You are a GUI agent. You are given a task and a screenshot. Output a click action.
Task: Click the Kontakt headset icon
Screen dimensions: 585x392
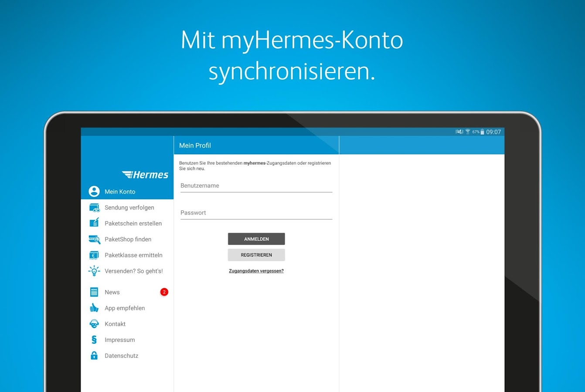click(94, 324)
